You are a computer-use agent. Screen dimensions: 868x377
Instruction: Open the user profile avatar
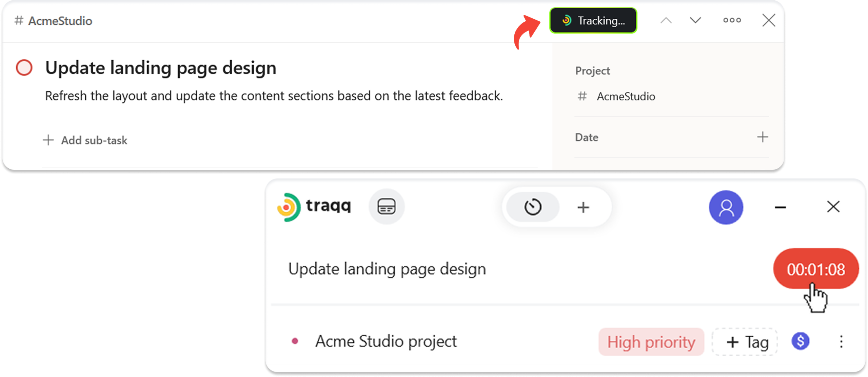pos(726,207)
